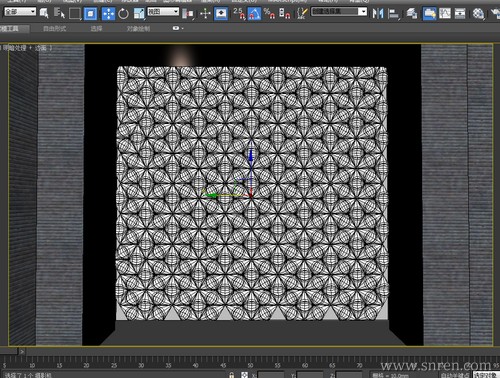Click frame 60 on the timeline
Image resolution: width=500 pixels, height=378 pixels.
[x=305, y=365]
